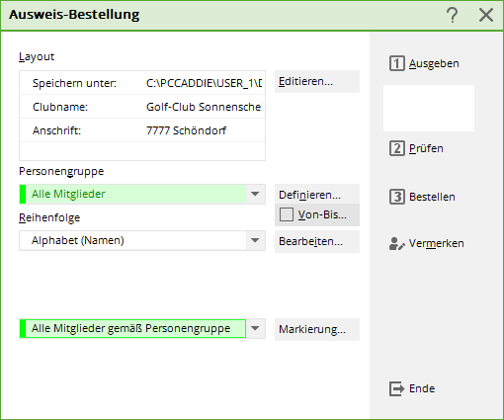Click the number 2 Prüfen icon

397,148
